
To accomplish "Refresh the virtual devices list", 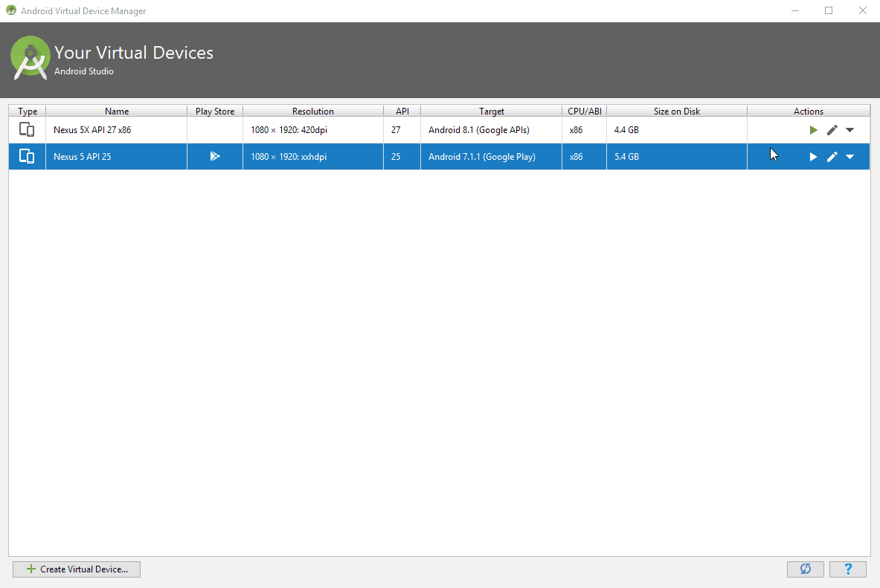I will [x=805, y=569].
